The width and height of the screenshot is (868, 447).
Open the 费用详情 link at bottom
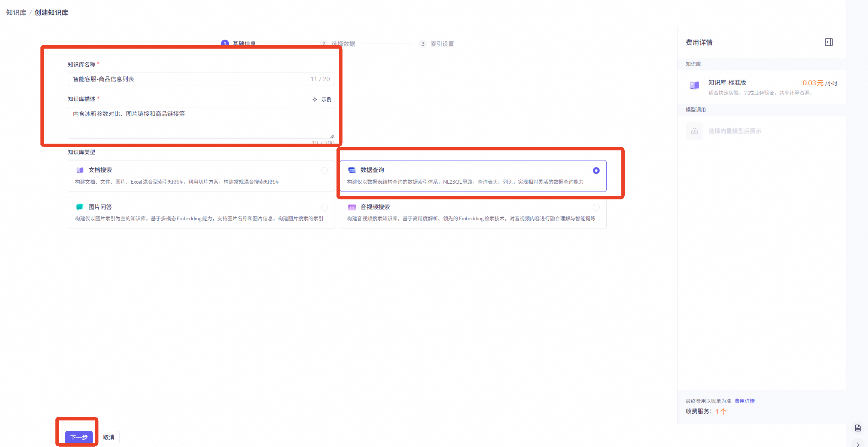click(744, 401)
